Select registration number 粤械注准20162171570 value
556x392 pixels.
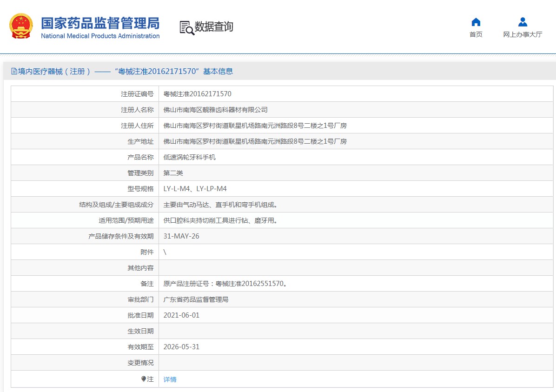(x=197, y=94)
